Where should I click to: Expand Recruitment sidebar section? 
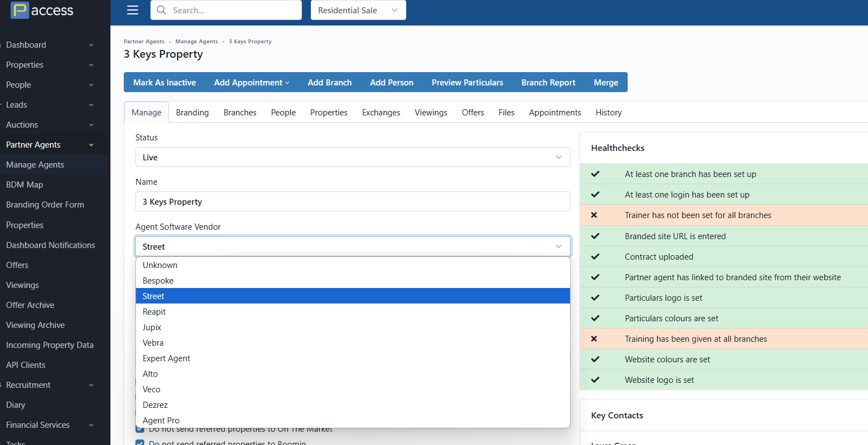click(x=91, y=385)
